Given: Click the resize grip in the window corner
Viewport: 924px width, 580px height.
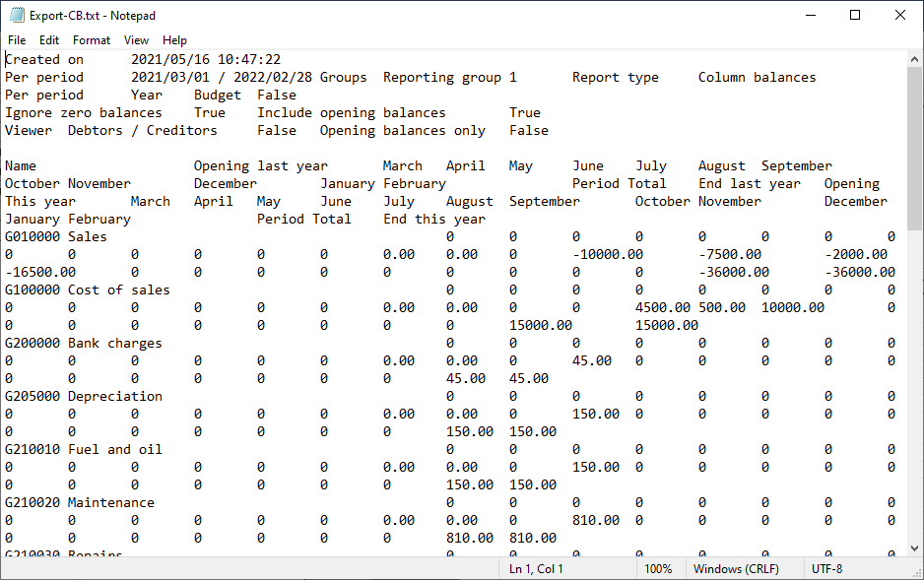Looking at the screenshot, I should 916,572.
